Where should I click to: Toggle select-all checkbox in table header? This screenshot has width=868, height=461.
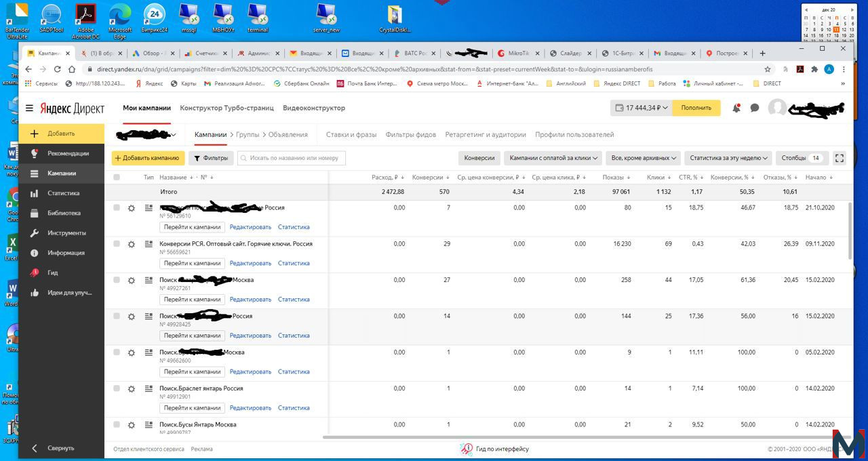[x=116, y=178]
